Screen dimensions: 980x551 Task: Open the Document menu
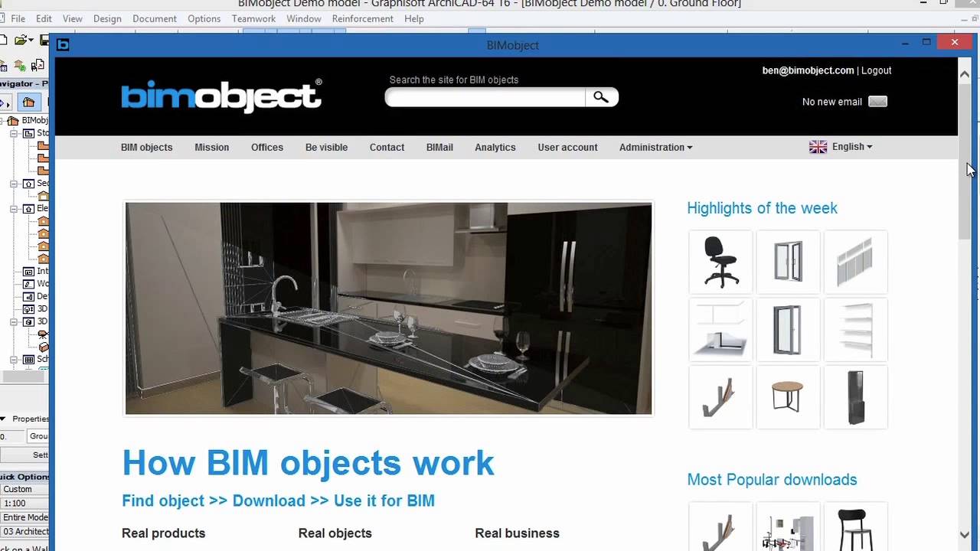tap(154, 18)
